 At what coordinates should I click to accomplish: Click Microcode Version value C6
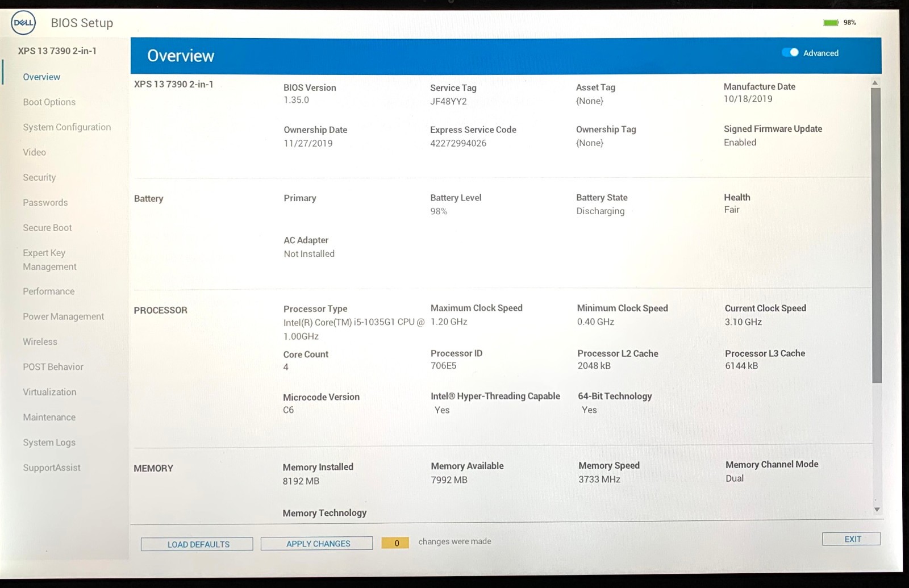[x=289, y=410]
